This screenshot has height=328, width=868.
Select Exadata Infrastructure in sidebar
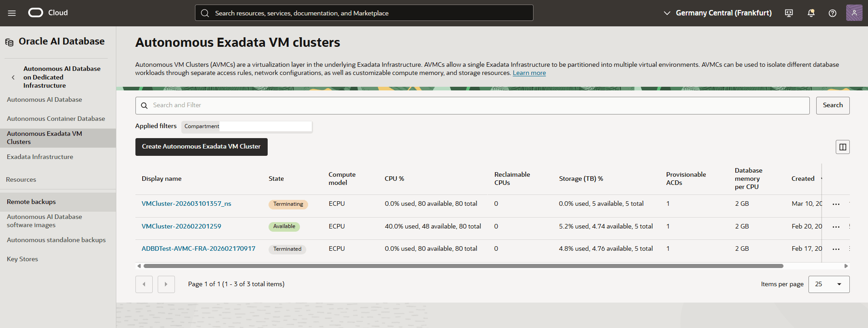point(40,157)
